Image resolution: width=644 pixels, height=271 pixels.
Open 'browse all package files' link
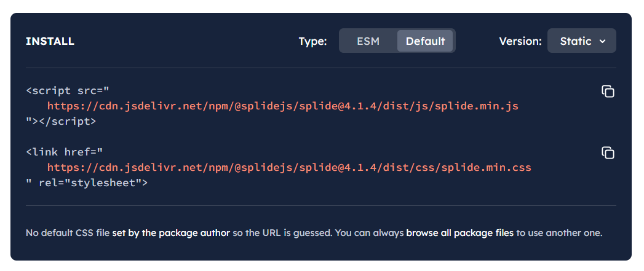(x=460, y=234)
